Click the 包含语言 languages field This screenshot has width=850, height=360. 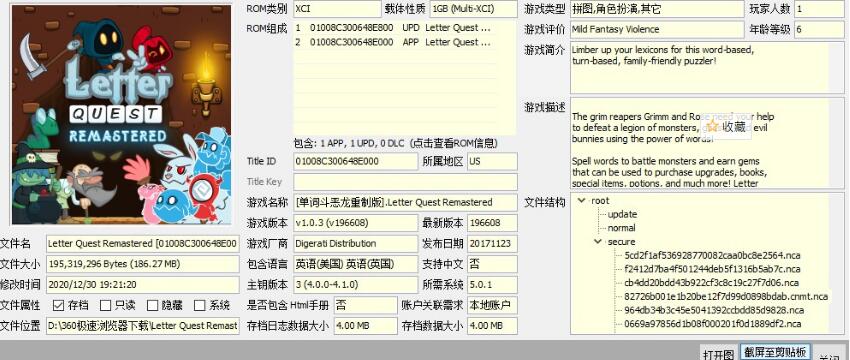(356, 264)
